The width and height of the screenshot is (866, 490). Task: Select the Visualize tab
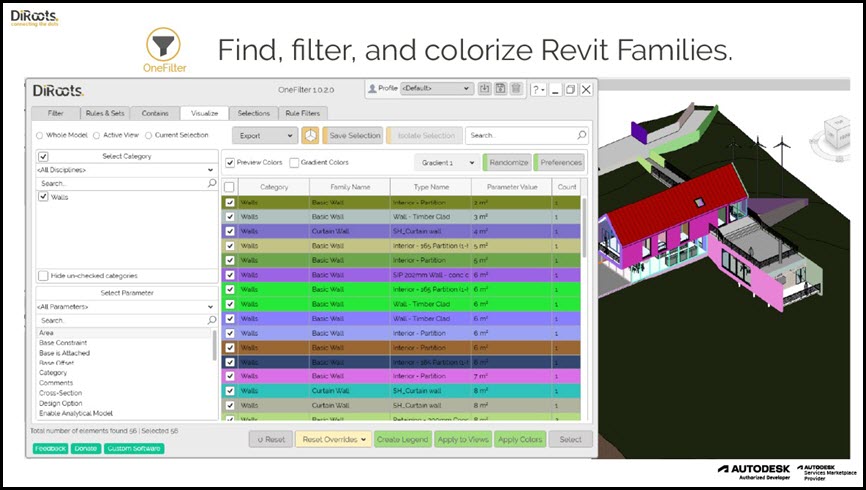(204, 113)
